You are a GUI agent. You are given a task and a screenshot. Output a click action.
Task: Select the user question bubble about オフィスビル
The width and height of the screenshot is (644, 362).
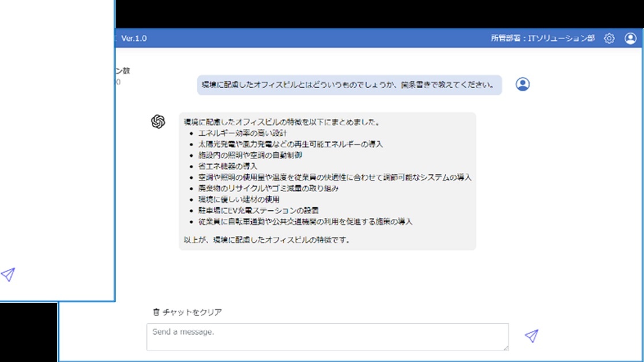click(349, 85)
